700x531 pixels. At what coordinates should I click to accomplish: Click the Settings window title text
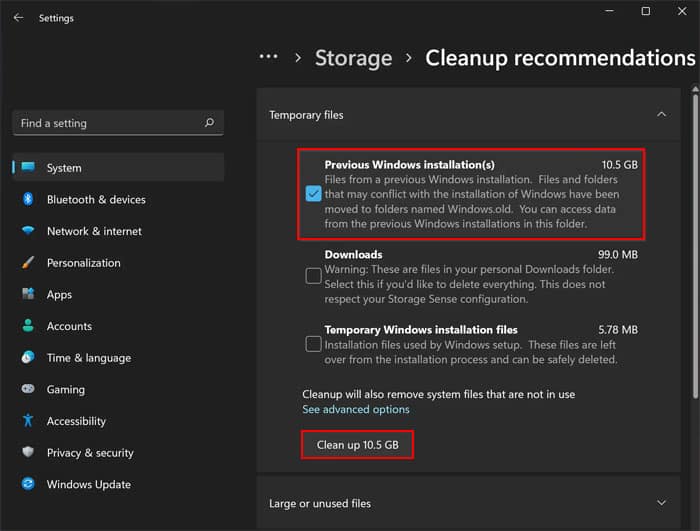[x=56, y=18]
